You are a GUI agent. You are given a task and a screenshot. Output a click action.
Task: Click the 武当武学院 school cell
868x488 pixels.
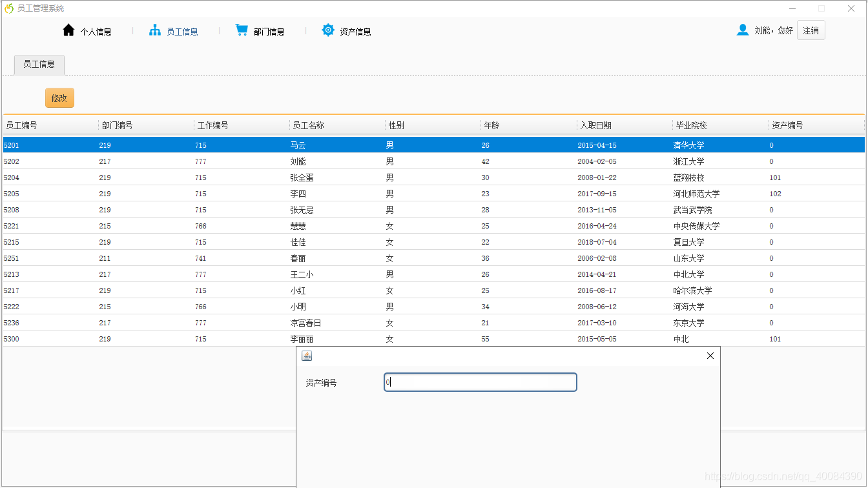[x=721, y=210]
